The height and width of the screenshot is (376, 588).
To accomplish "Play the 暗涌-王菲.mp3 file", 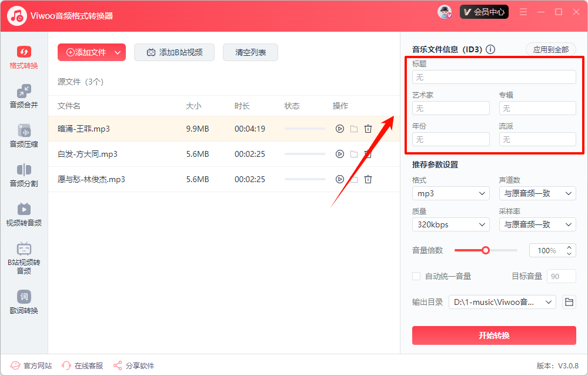I will pos(339,129).
